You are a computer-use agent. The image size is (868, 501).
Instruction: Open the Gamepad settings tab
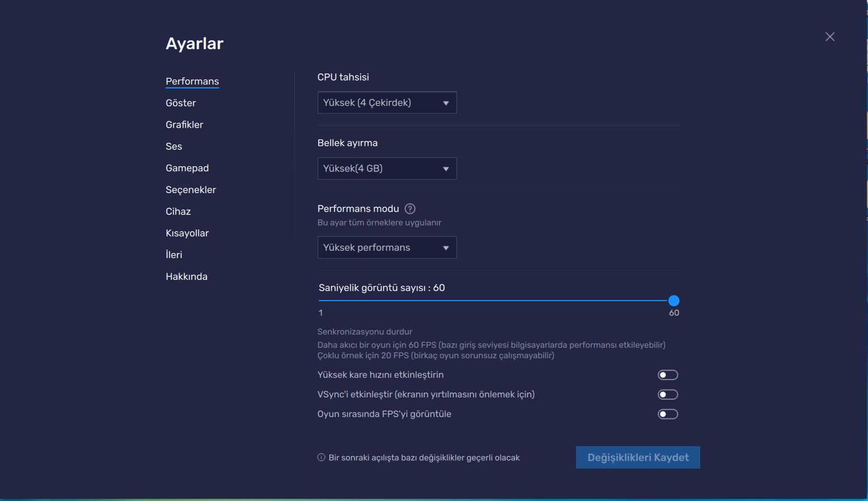187,168
